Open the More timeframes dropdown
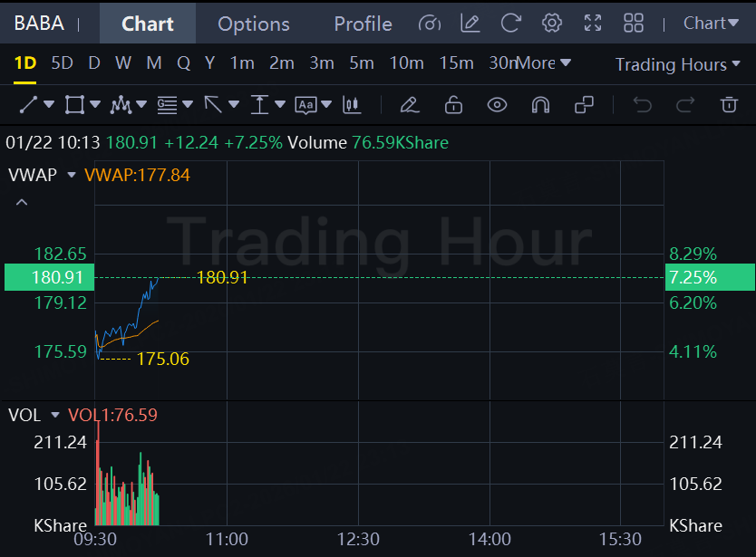The image size is (756, 557). click(545, 63)
